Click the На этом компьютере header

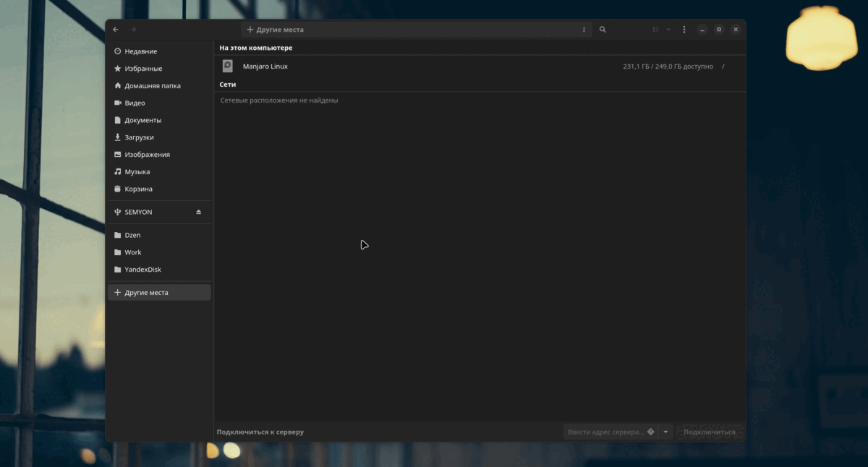(256, 48)
